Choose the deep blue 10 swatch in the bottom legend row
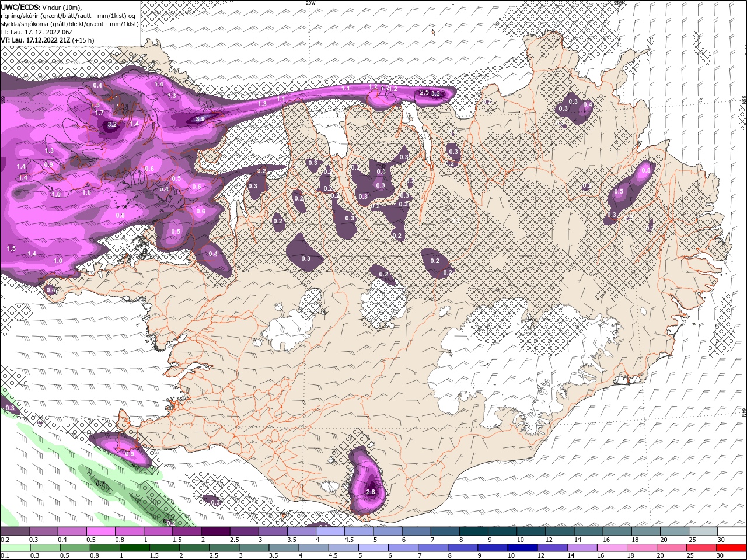The width and height of the screenshot is (747, 560). [522, 548]
